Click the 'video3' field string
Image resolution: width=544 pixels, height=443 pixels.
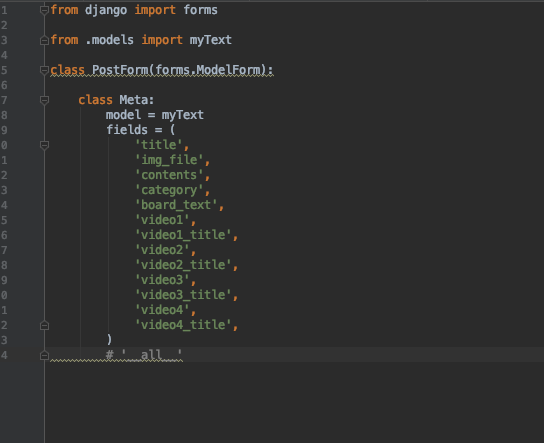tap(162, 280)
